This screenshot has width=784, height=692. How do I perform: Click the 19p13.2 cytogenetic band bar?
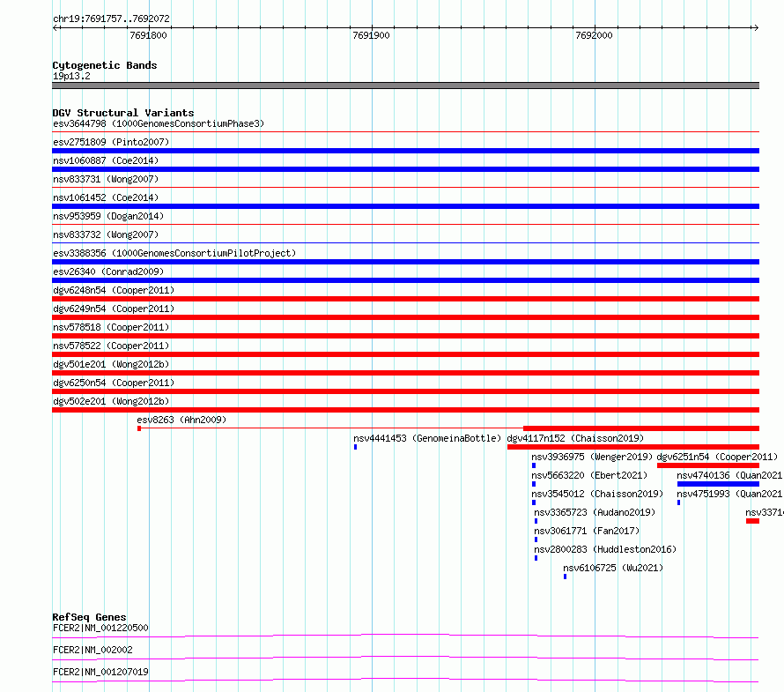click(x=405, y=86)
